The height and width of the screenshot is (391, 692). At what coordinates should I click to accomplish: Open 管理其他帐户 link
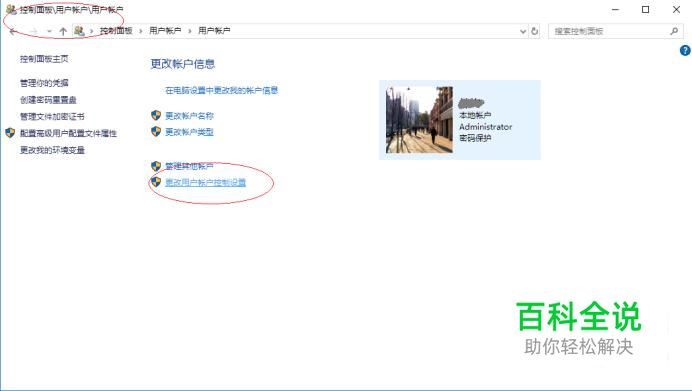click(x=189, y=166)
